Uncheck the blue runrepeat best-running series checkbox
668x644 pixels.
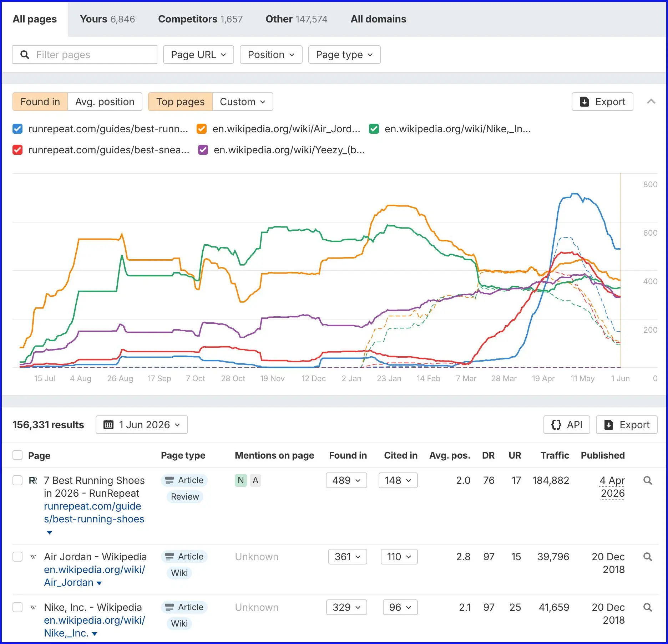pos(17,129)
